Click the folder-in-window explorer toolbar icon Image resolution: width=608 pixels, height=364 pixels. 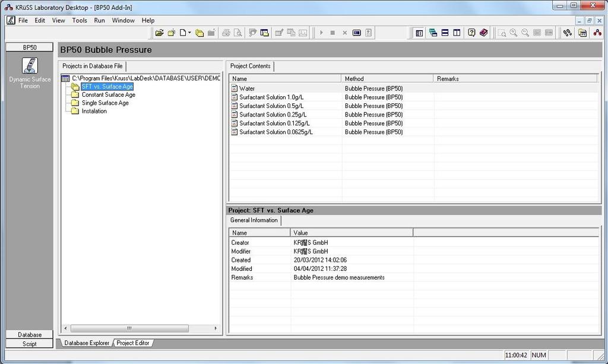pos(264,33)
